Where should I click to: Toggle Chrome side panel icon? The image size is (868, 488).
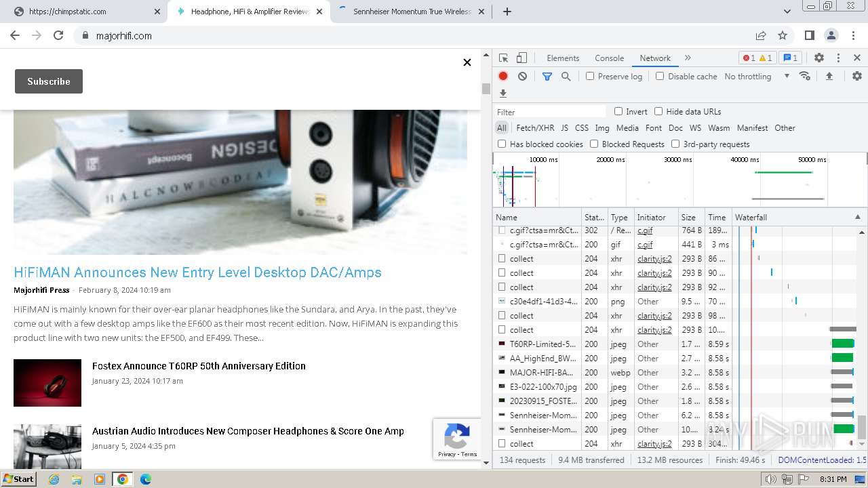810,36
